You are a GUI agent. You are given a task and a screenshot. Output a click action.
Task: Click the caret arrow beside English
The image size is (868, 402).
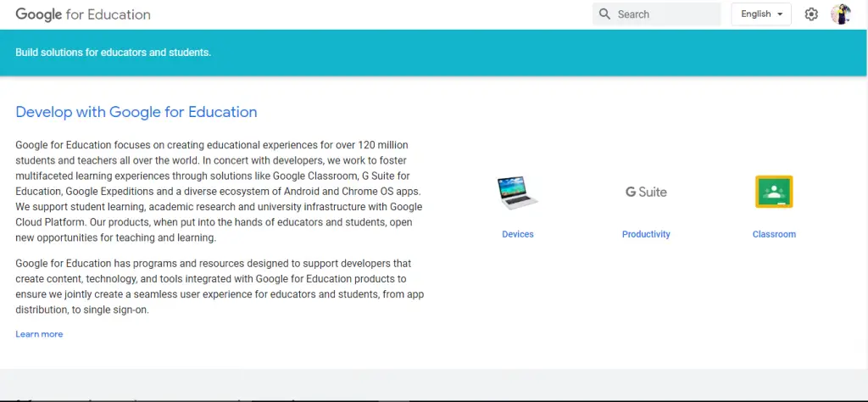[779, 14]
